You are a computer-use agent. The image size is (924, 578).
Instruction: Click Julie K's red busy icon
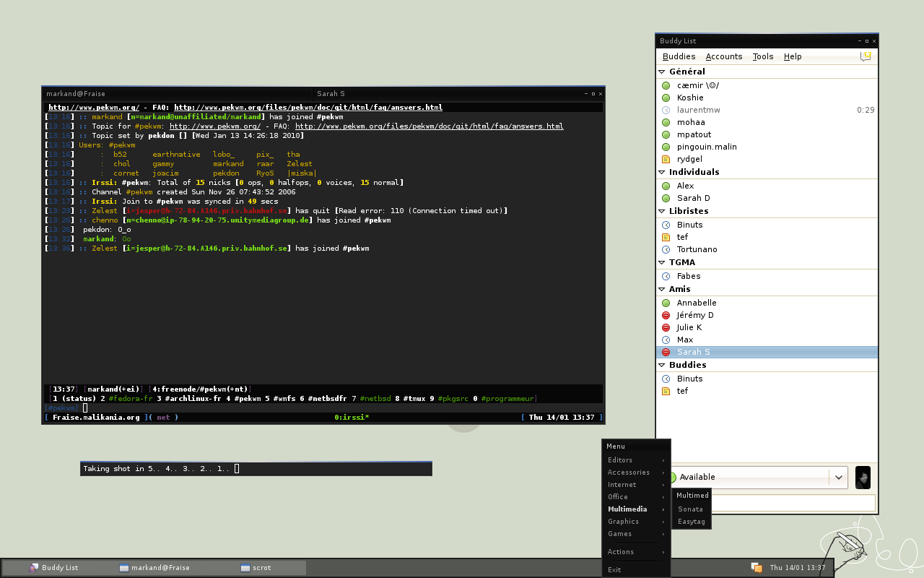(666, 327)
